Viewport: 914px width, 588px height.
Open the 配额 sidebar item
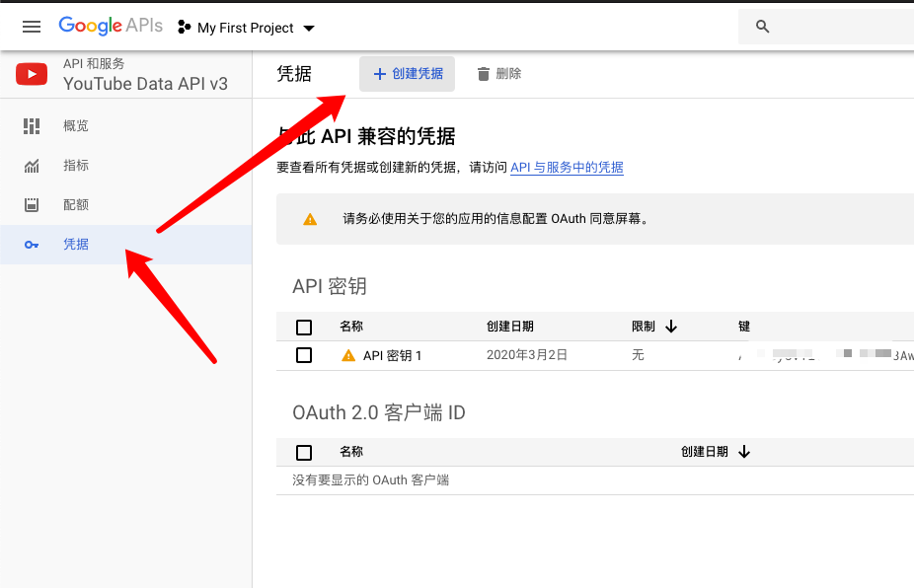tap(126, 205)
